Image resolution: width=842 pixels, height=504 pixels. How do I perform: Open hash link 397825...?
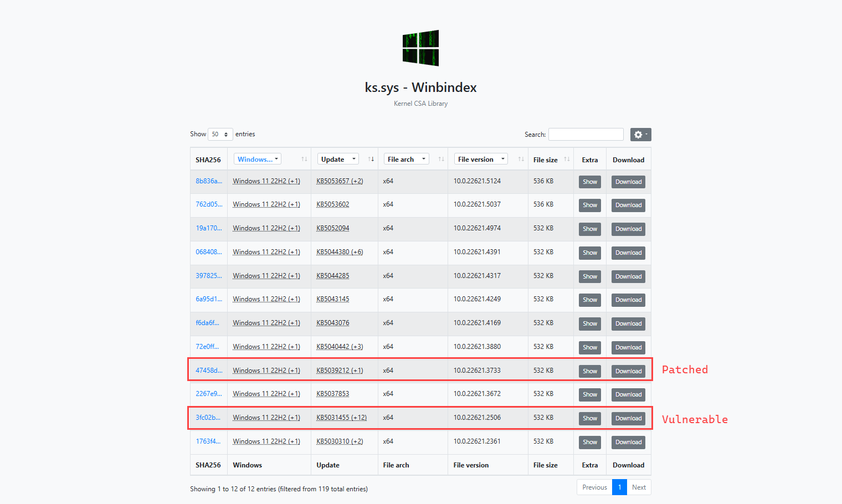(209, 276)
